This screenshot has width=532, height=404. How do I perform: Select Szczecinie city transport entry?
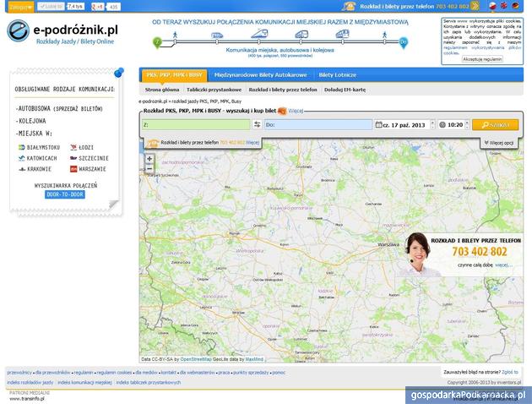[89, 158]
